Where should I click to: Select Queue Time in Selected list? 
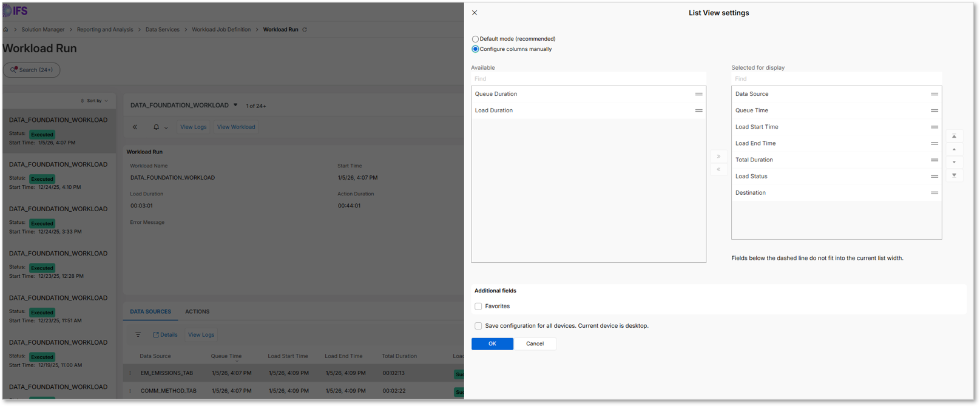point(836,110)
